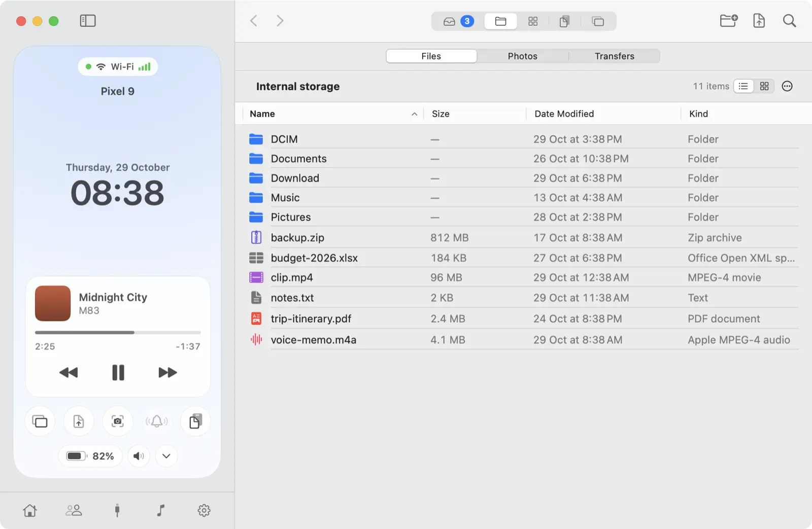The image size is (812, 529).
Task: Start screen mirroring from the device panel
Action: pyautogui.click(x=40, y=421)
